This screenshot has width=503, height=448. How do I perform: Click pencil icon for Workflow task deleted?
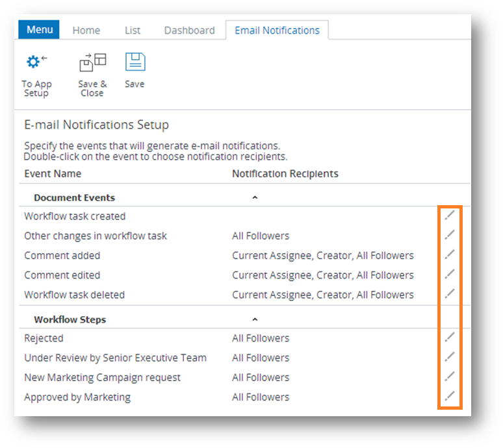tap(450, 293)
